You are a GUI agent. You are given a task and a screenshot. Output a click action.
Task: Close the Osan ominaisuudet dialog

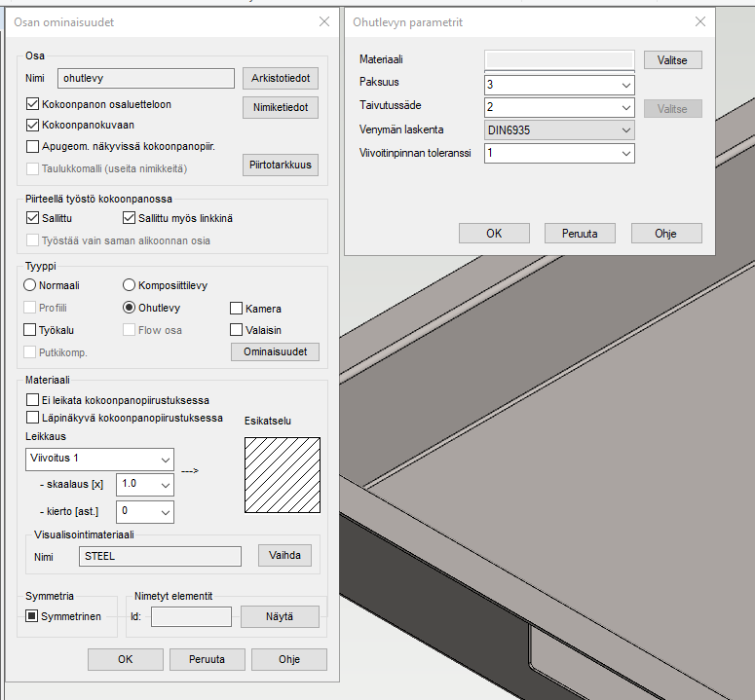point(324,21)
